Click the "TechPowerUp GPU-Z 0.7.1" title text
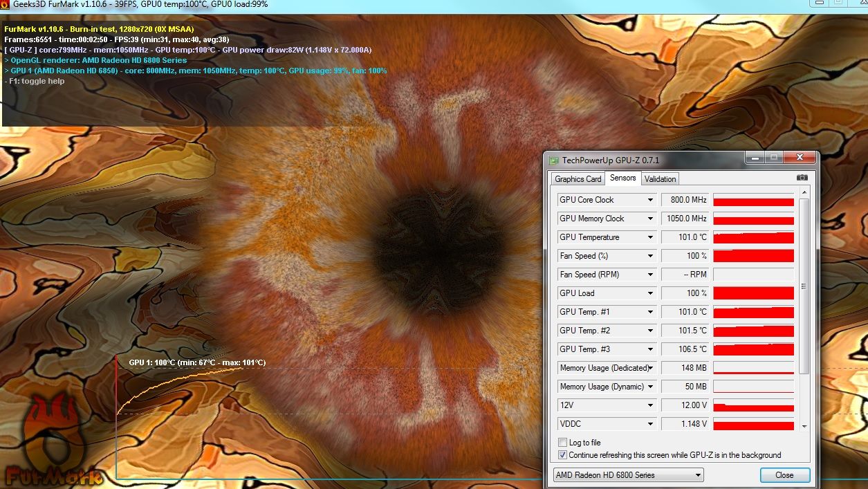 click(x=611, y=160)
